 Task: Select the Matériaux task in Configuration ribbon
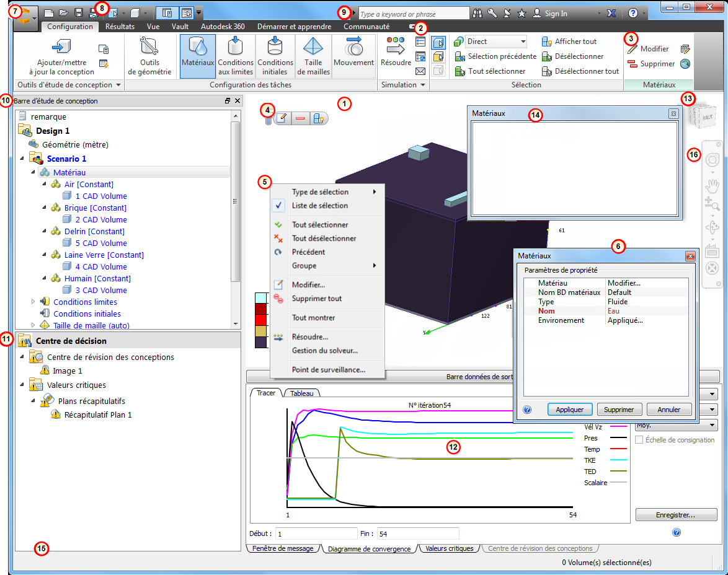pos(198,56)
